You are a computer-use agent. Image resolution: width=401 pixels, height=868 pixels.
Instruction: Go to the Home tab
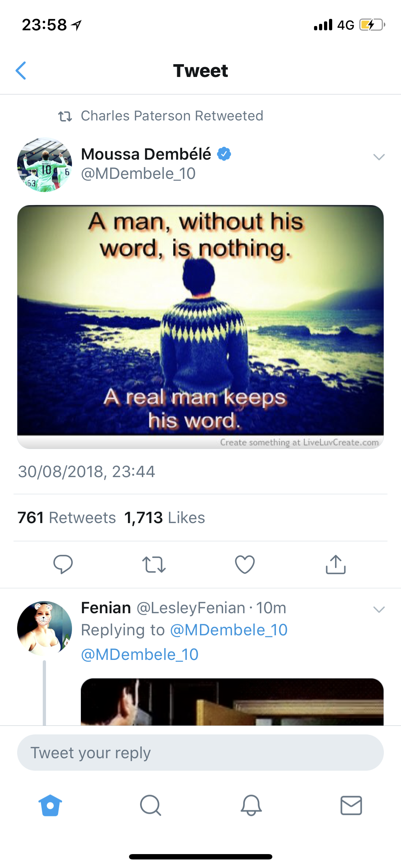click(x=50, y=805)
